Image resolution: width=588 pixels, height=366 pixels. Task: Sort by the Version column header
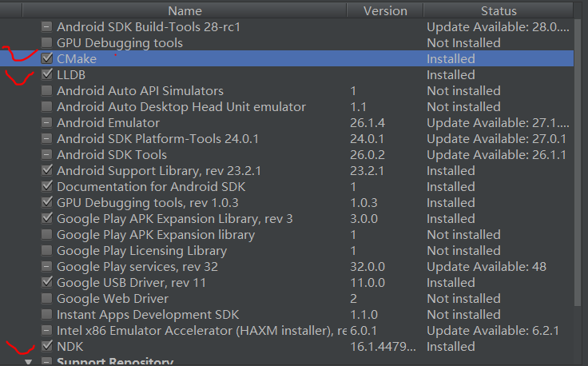tap(385, 10)
